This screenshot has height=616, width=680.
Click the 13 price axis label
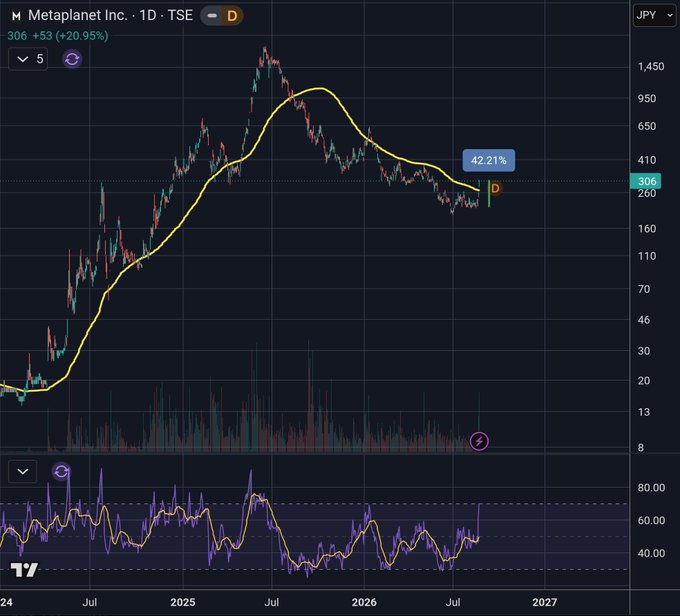(x=644, y=412)
